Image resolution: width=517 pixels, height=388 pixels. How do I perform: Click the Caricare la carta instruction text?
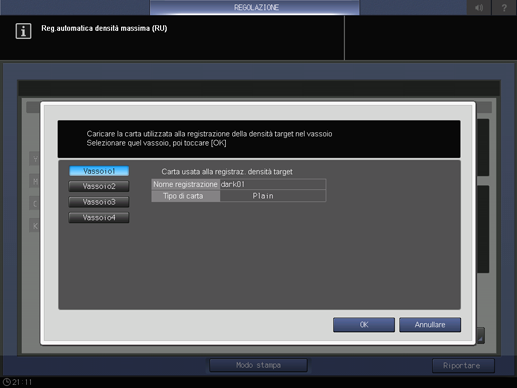click(x=209, y=134)
